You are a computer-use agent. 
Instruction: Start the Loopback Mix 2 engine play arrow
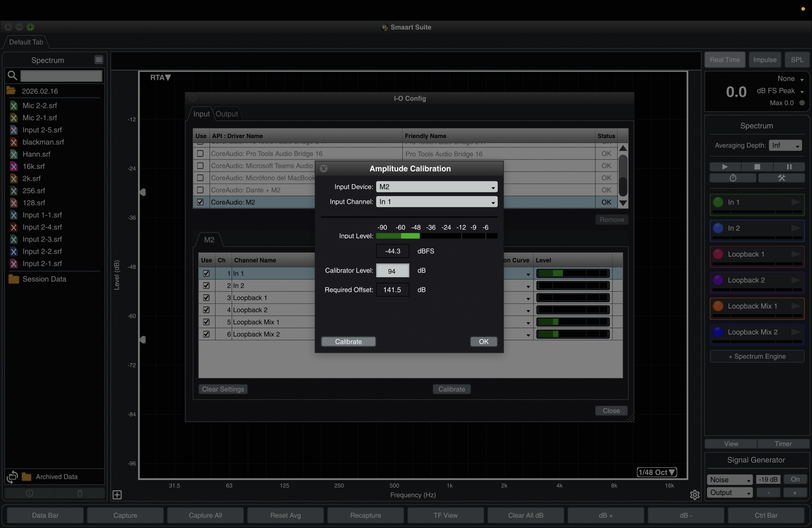[796, 332]
